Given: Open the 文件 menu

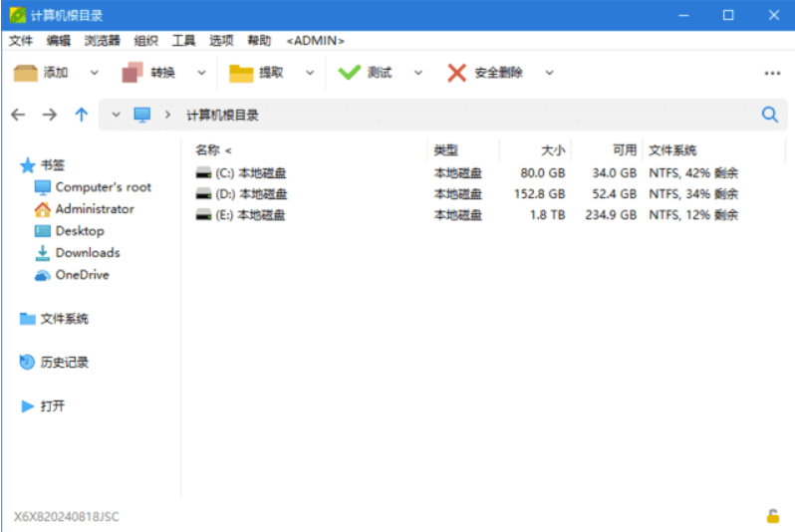Looking at the screenshot, I should [x=21, y=41].
